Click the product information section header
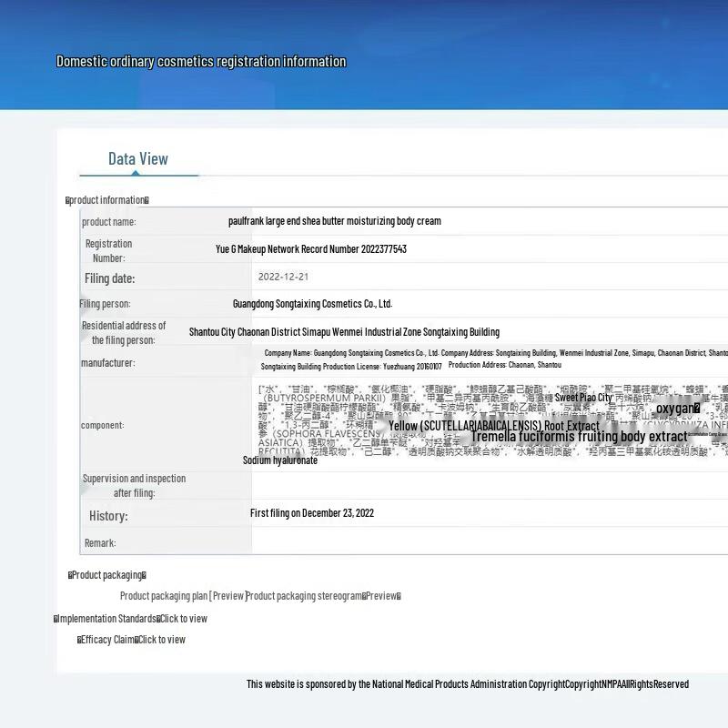The width and height of the screenshot is (728, 728). pos(107,200)
